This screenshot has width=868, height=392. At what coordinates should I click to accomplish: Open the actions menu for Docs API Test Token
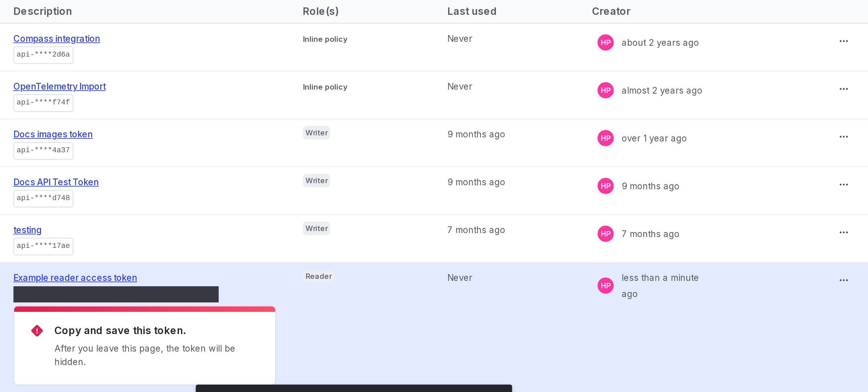click(x=844, y=185)
